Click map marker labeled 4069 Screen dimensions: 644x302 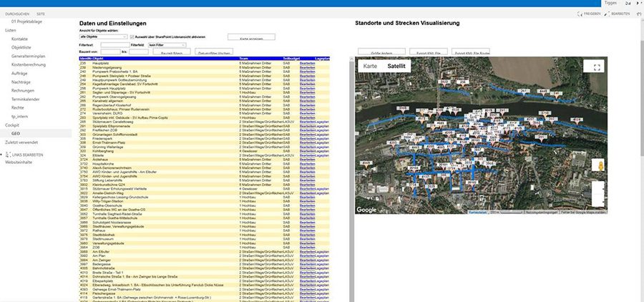pyautogui.click(x=366, y=164)
